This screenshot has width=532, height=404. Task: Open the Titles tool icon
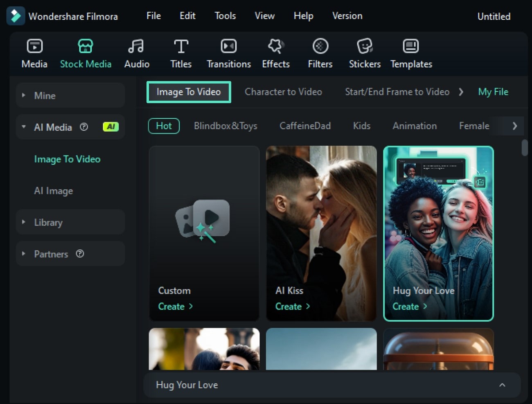pyautogui.click(x=181, y=46)
